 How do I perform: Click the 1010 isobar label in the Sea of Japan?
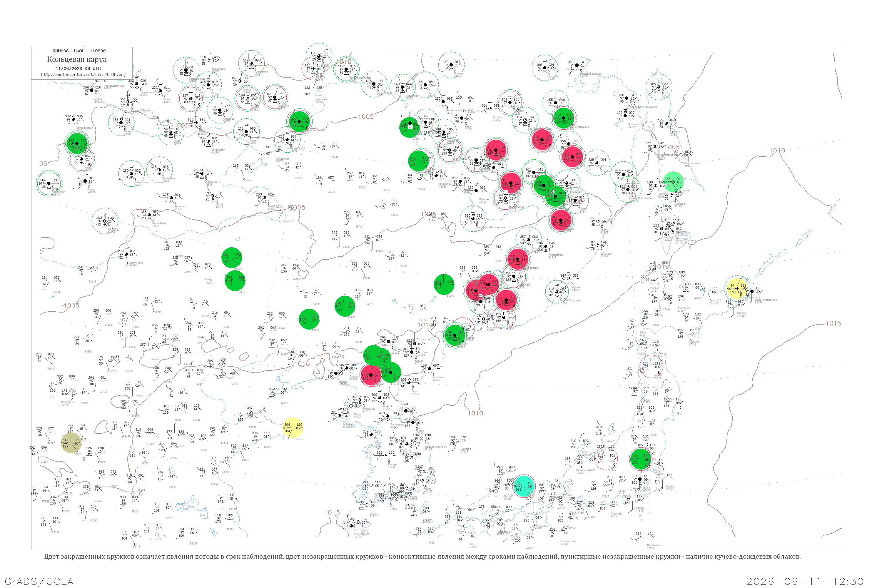[475, 413]
